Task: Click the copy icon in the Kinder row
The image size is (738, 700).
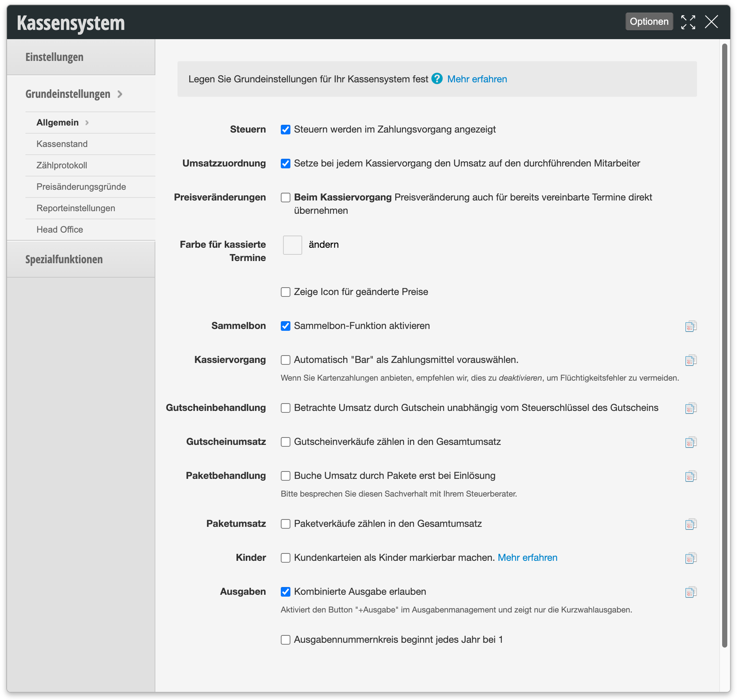Action: (x=691, y=558)
